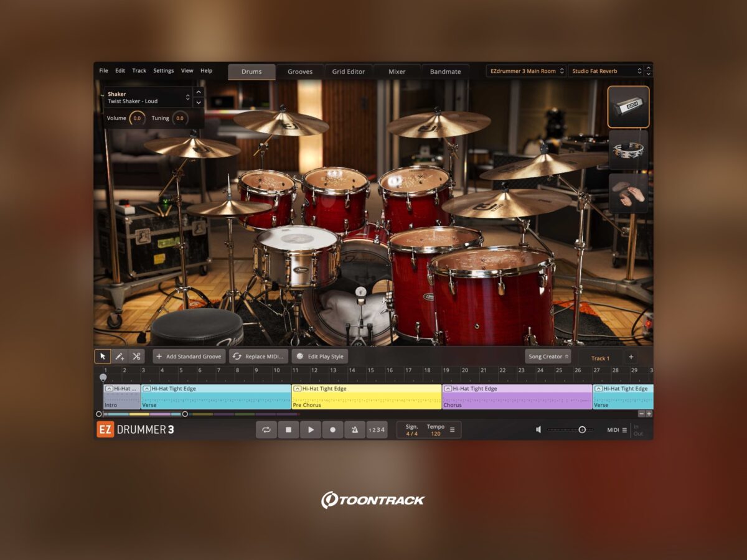Step to previous shaker articulation (up chevron)
747x560 pixels.
(x=199, y=92)
